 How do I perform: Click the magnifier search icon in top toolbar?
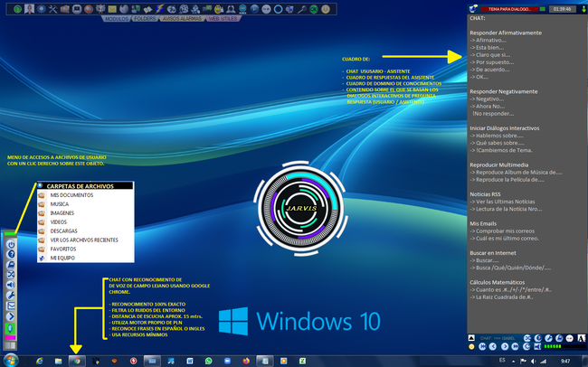[x=302, y=9]
